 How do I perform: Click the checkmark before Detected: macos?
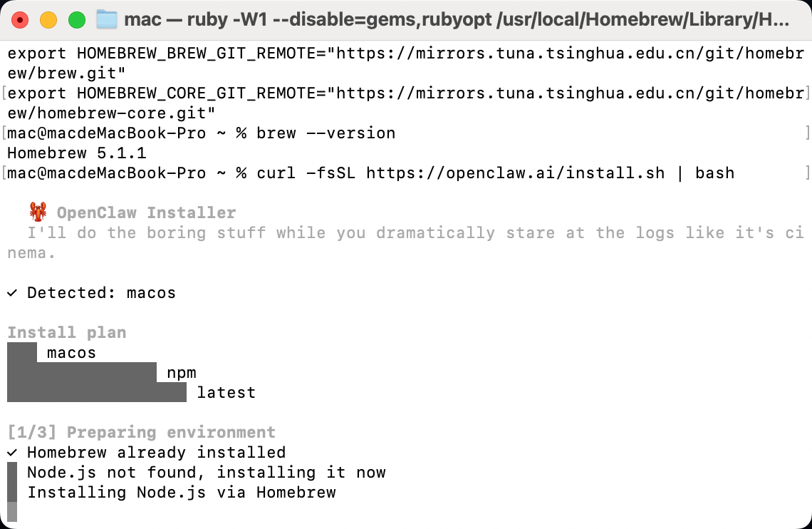tap(12, 293)
